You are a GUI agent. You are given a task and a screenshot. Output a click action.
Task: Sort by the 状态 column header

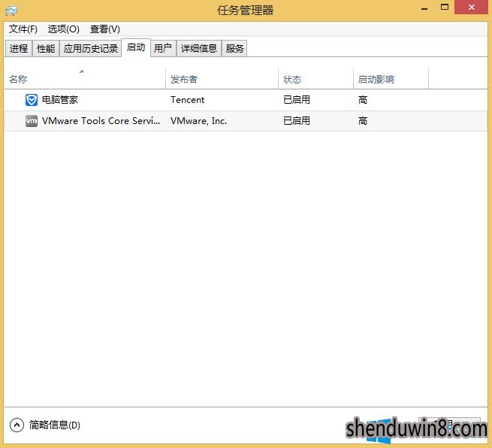point(315,78)
